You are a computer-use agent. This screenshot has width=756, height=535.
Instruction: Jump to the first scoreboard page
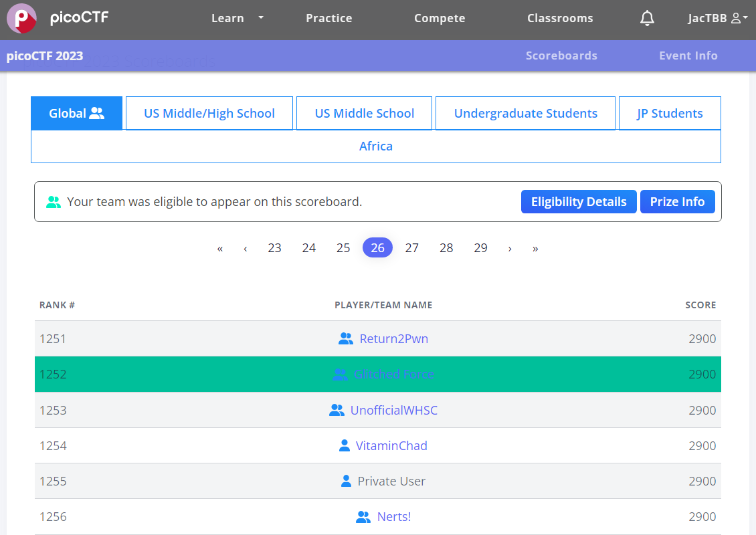coord(220,248)
